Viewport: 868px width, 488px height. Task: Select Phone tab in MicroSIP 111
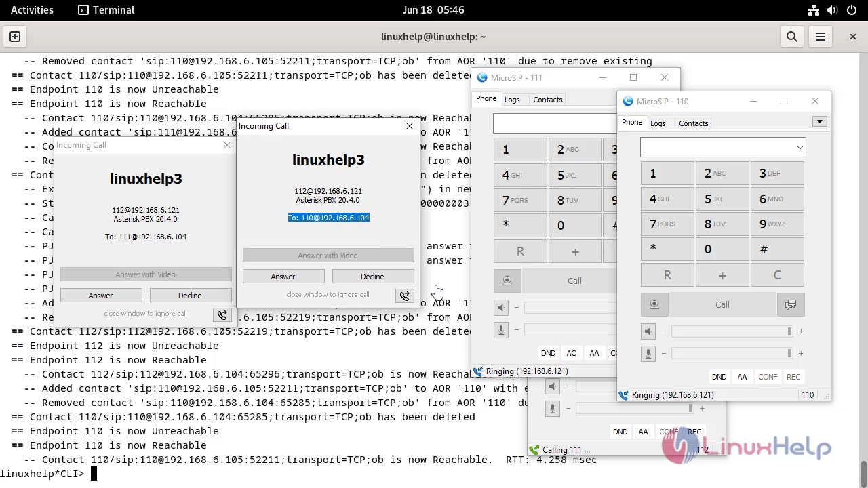coord(486,99)
